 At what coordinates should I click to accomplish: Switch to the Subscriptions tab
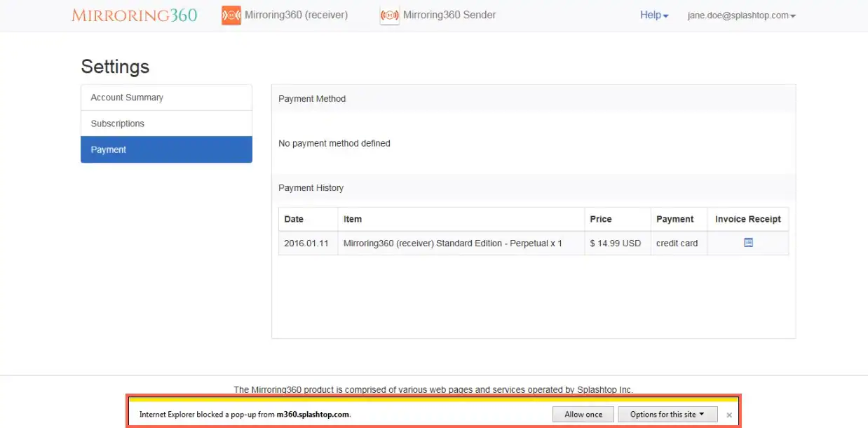click(166, 123)
